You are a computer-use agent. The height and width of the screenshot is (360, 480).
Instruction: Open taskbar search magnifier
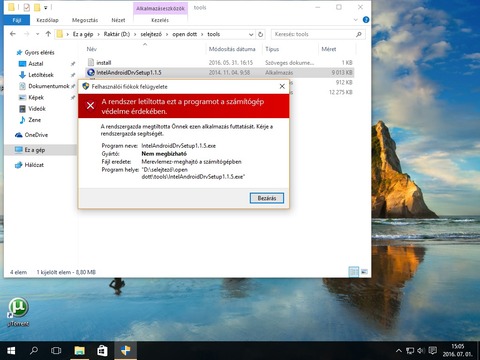pos(34,350)
